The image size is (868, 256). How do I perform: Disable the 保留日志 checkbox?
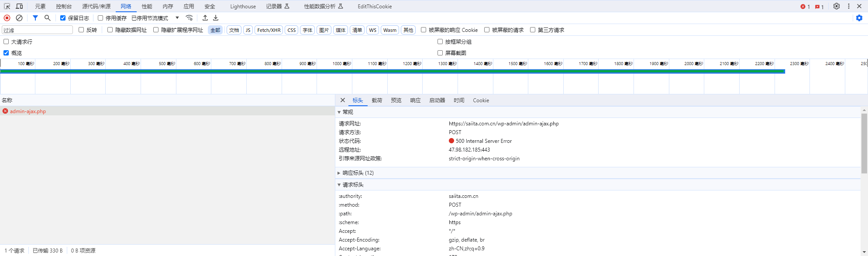pos(63,18)
